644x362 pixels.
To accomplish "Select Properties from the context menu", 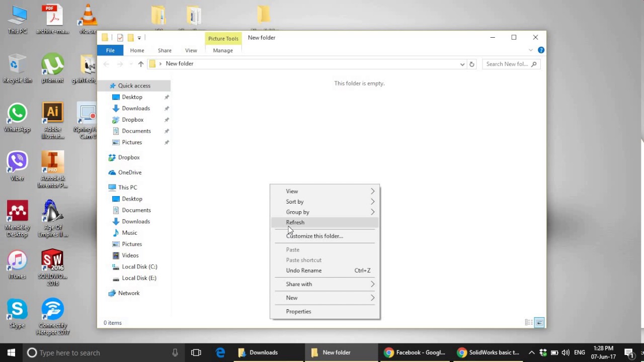I will pyautogui.click(x=325, y=311).
